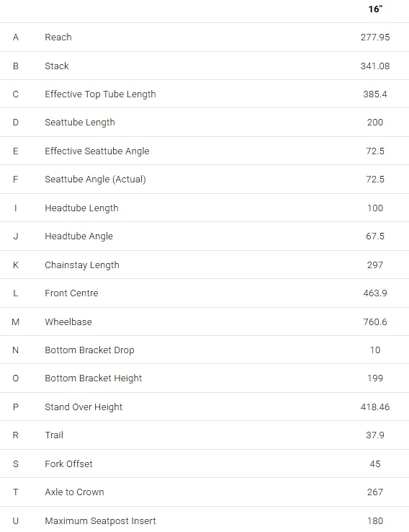The image size is (409, 532).
Task: Select the Fork Offset value 45
Action: point(375,464)
